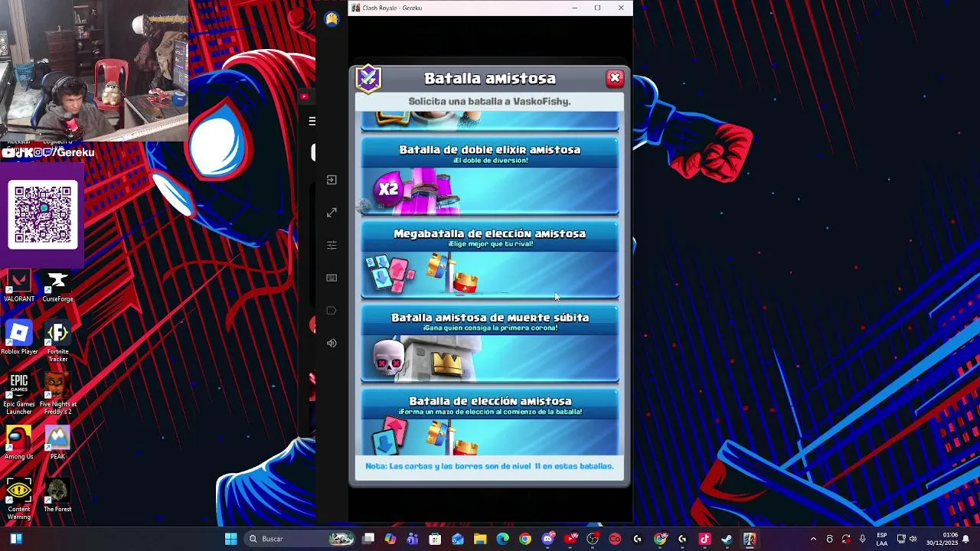This screenshot has height=551, width=980.
Task: Open Steam from the taskbar
Action: 727,539
